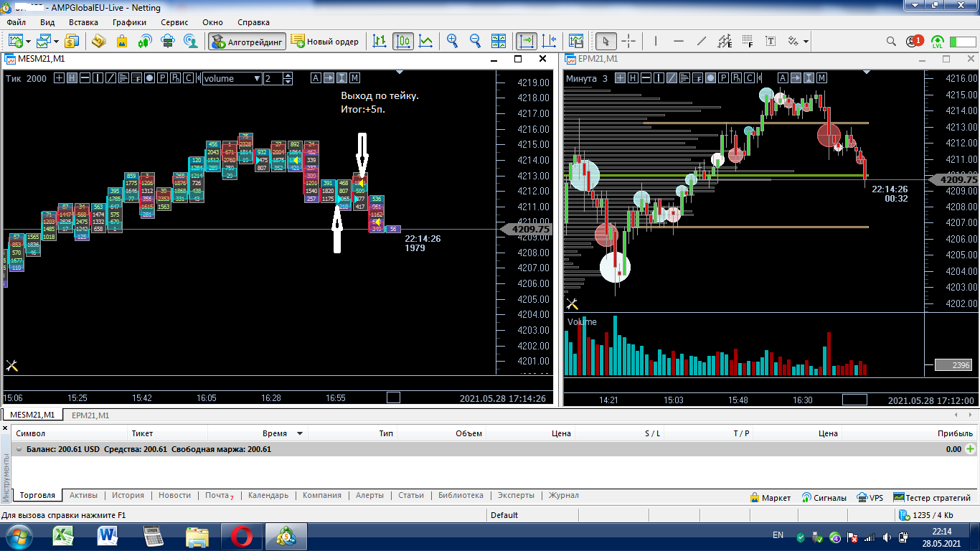Viewport: 980px width, 551px height.
Task: Click the new chart icon in toolbar
Action: [x=15, y=41]
